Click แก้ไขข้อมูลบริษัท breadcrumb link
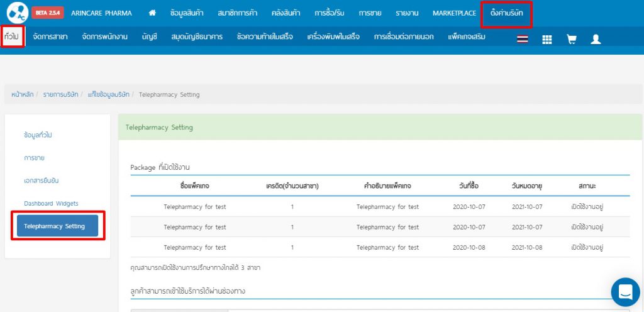 (108, 94)
